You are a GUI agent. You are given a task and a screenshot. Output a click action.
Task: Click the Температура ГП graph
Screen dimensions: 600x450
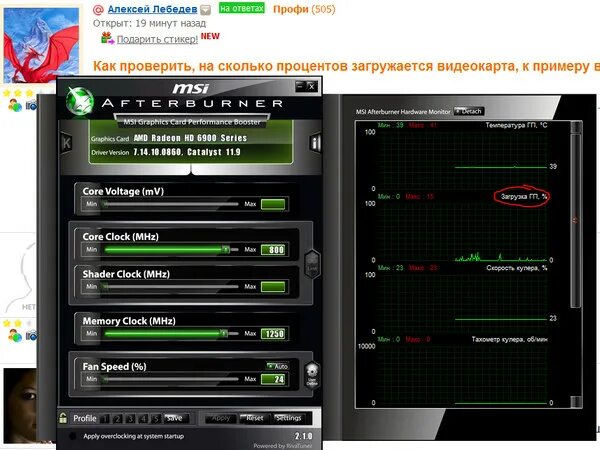point(462,160)
